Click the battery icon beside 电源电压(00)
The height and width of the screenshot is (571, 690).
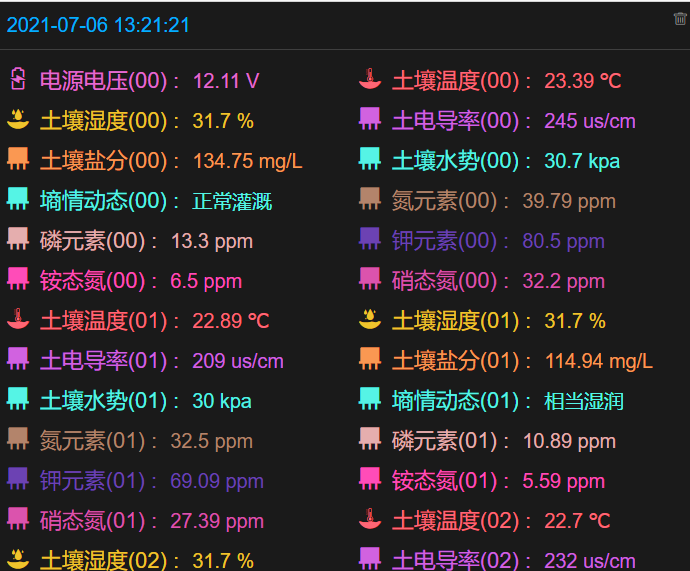(18, 80)
